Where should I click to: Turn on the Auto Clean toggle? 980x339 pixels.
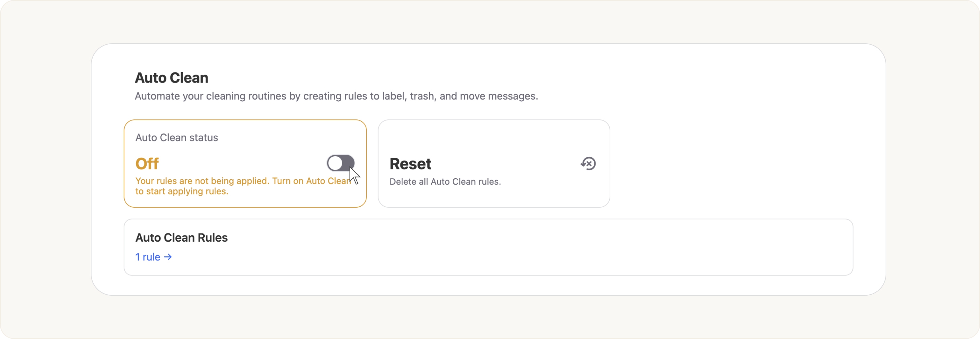(x=340, y=163)
